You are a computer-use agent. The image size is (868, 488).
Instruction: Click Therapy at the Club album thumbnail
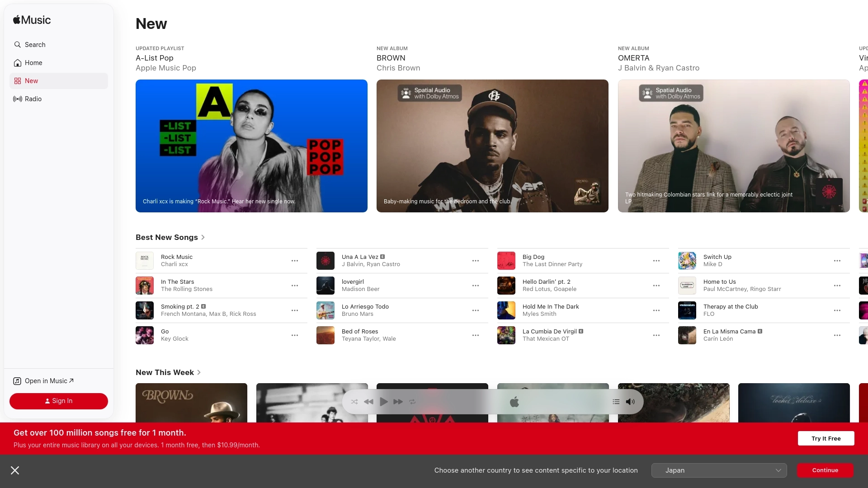(687, 310)
